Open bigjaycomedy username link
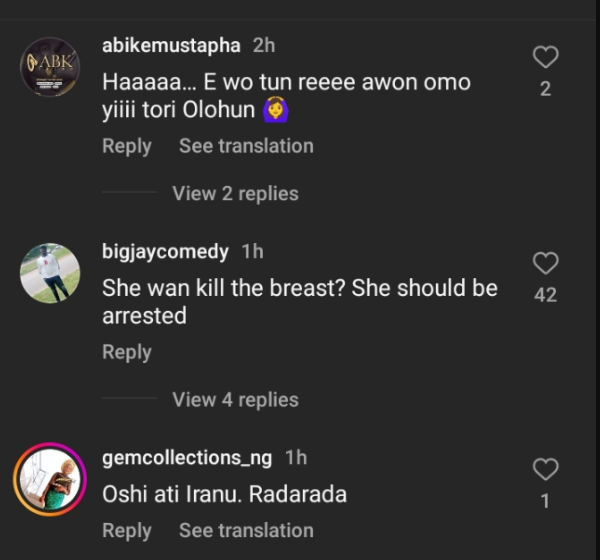The width and height of the screenshot is (600, 560). coord(165,252)
